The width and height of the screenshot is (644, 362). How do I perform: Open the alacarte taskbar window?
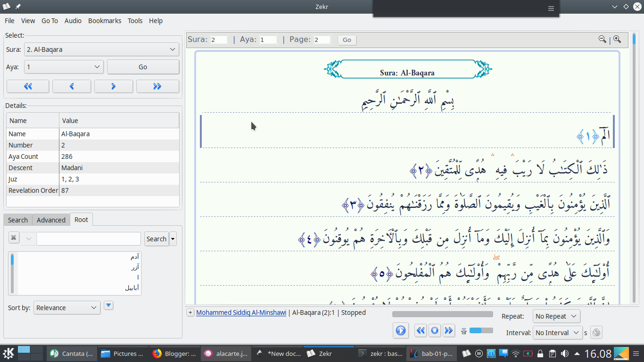pos(225,354)
